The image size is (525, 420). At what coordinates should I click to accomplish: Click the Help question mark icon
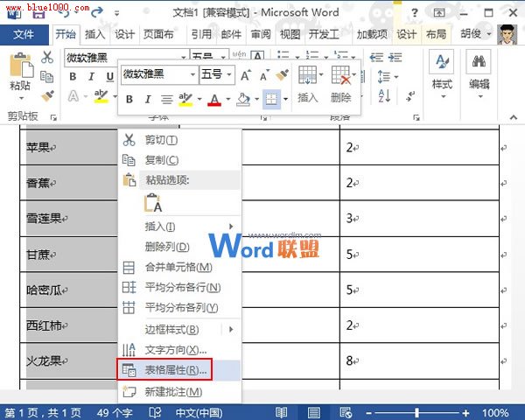tap(415, 13)
